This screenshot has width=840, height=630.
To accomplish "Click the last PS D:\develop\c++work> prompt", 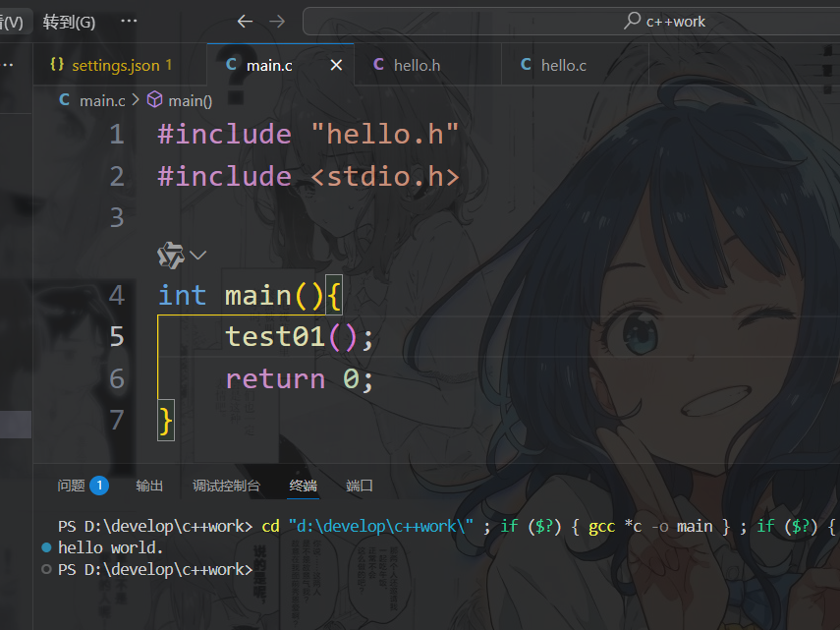I will point(155,569).
